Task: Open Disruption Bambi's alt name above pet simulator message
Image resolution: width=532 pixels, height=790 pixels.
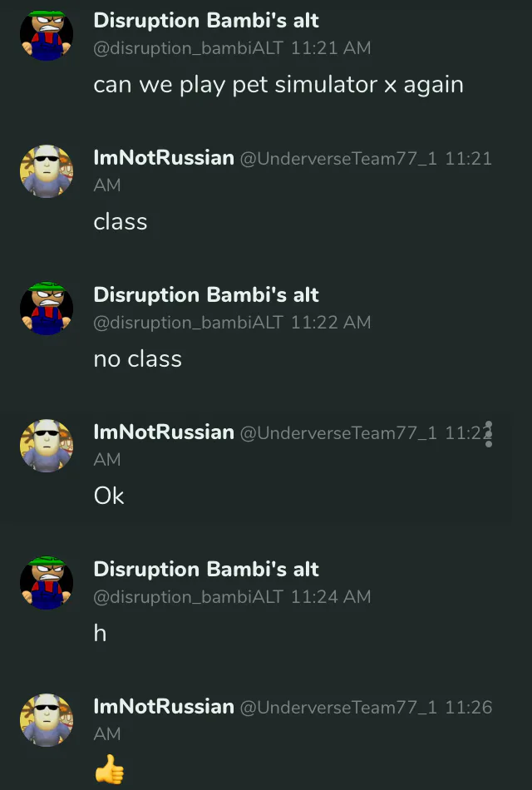Action: click(206, 21)
